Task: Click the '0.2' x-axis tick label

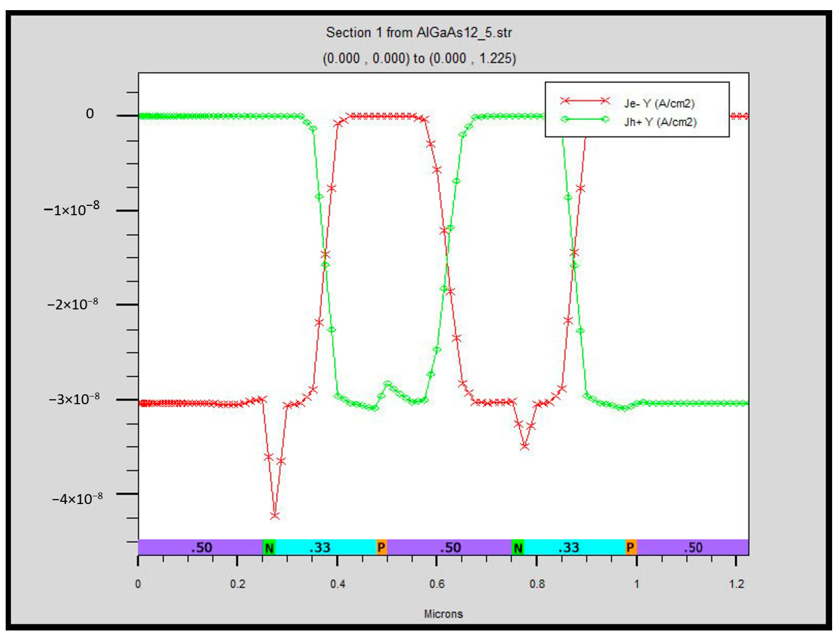Action: tap(237, 584)
